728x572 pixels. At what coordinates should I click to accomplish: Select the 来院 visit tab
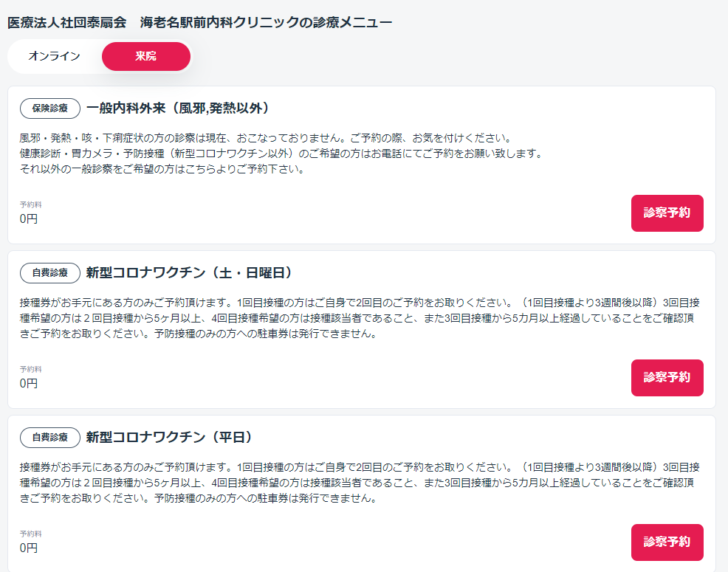(x=145, y=56)
